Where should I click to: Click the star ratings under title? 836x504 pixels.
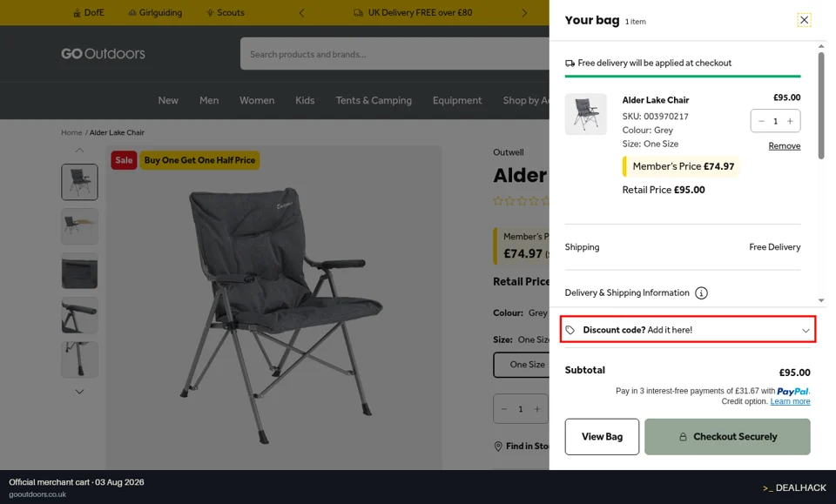pyautogui.click(x=521, y=201)
